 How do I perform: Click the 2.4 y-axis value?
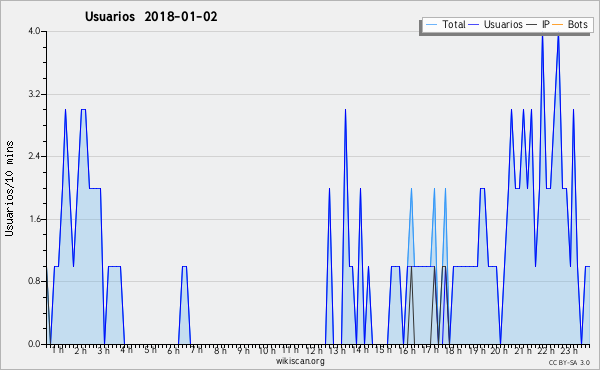pos(34,156)
